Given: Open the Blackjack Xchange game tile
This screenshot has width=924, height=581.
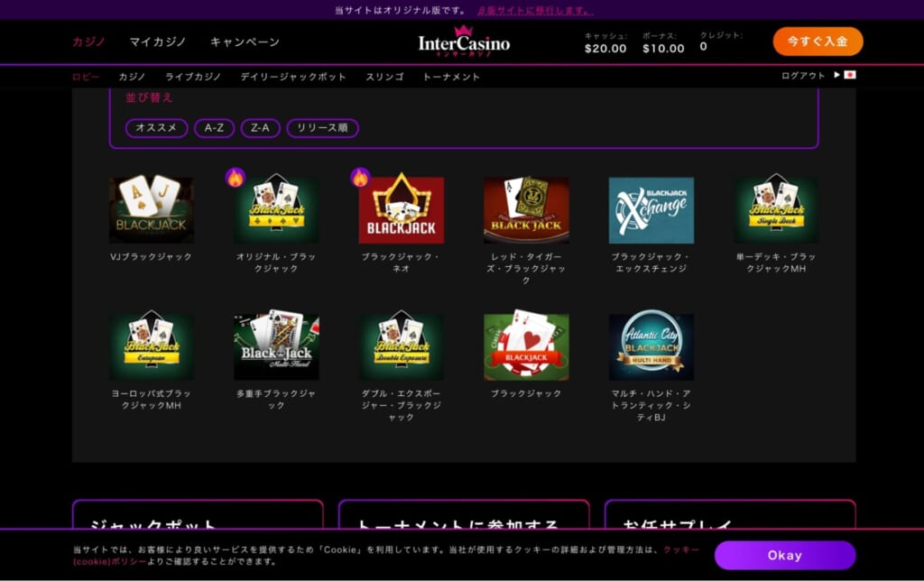Looking at the screenshot, I should click(651, 210).
